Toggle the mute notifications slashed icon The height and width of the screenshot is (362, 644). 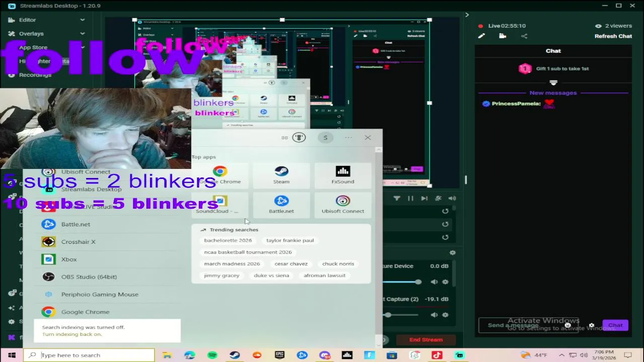pyautogui.click(x=438, y=198)
